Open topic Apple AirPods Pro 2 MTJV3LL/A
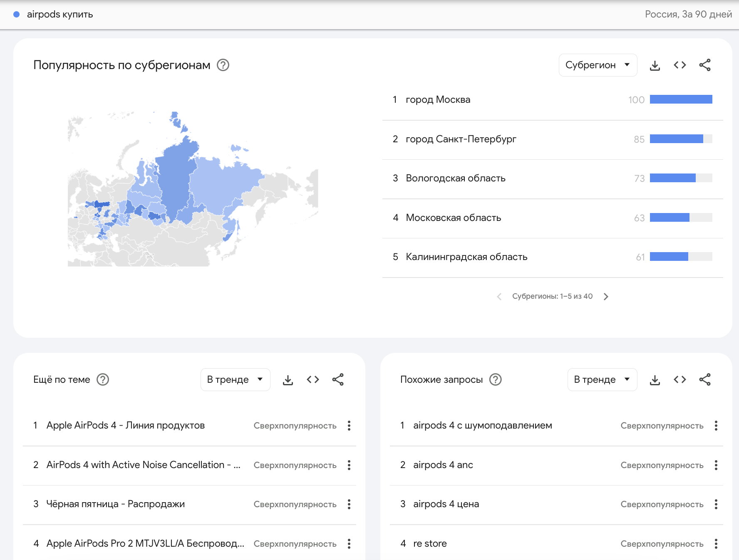Image resolution: width=739 pixels, height=560 pixels. (145, 543)
